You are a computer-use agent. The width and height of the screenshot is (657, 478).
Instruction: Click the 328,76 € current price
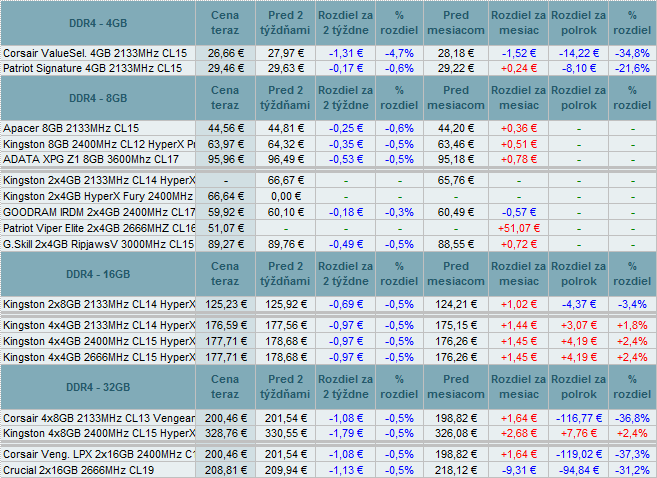[x=225, y=433]
